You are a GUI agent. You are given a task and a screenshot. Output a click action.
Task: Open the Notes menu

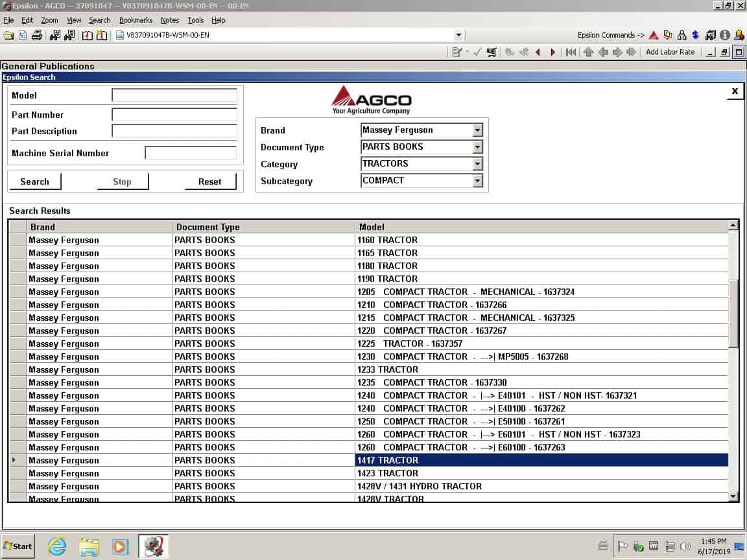tap(170, 20)
